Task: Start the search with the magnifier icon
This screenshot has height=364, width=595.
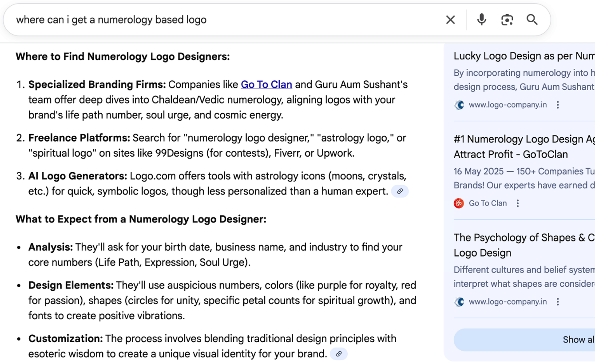Action: pyautogui.click(x=532, y=20)
